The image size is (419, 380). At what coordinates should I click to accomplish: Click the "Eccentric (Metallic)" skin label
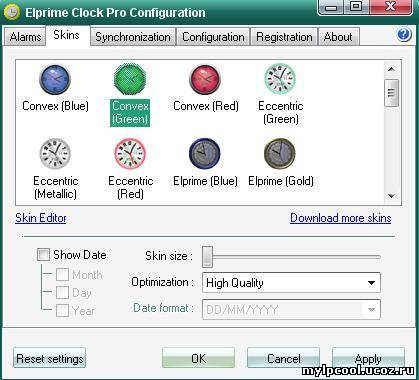point(55,187)
